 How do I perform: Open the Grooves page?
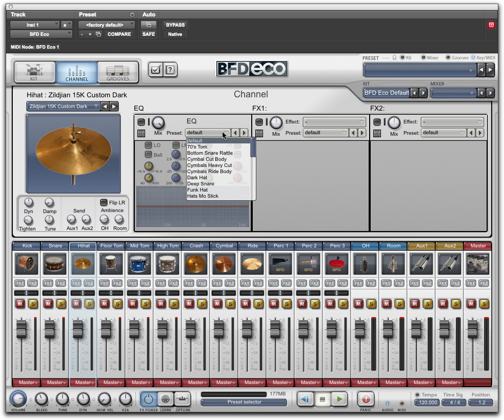pyautogui.click(x=117, y=72)
